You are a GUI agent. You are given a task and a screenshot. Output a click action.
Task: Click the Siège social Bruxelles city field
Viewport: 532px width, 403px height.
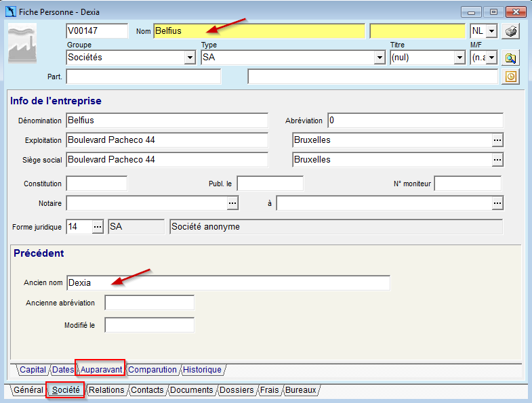click(x=392, y=160)
